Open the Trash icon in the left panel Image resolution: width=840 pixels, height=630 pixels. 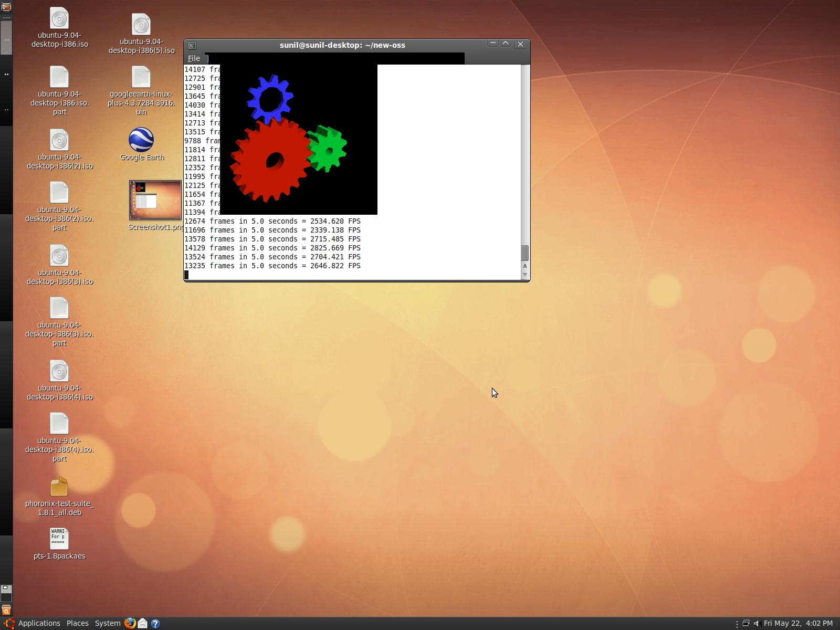6,610
